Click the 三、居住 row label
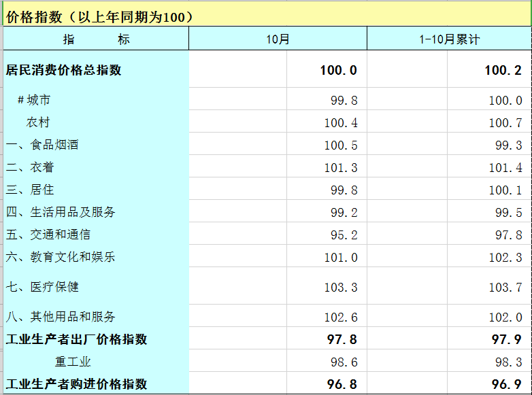 pos(30,190)
